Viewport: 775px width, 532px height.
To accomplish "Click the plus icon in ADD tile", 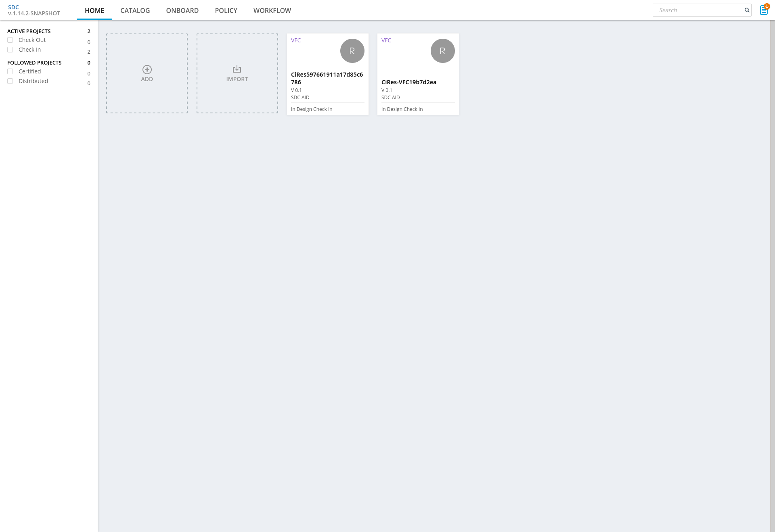I will [x=147, y=69].
